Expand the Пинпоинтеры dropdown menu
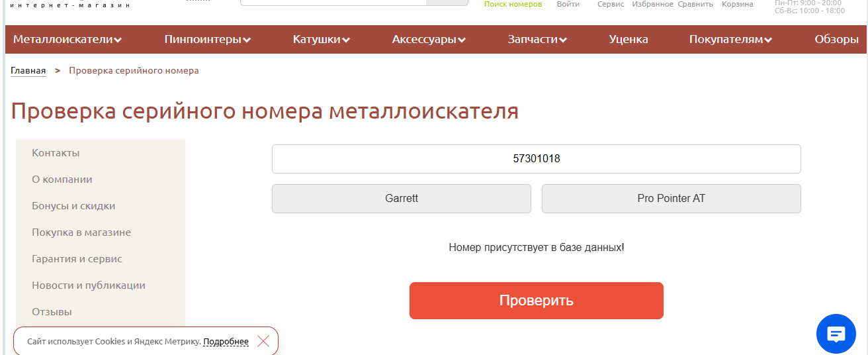868x355 pixels. (208, 40)
